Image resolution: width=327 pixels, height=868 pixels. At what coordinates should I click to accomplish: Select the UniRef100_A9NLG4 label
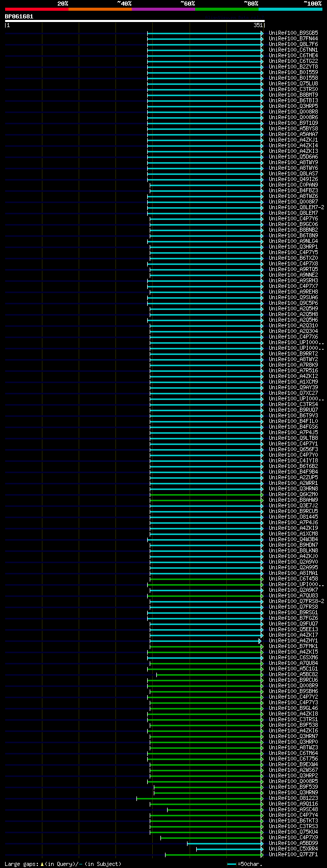coord(293,241)
